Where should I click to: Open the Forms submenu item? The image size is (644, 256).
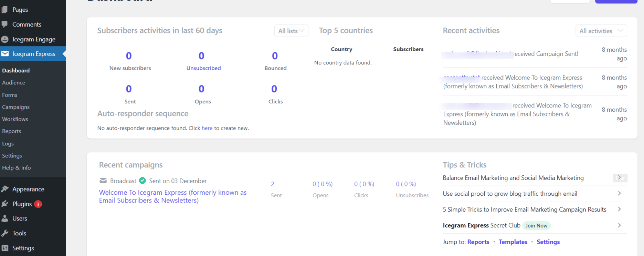pyautogui.click(x=10, y=95)
